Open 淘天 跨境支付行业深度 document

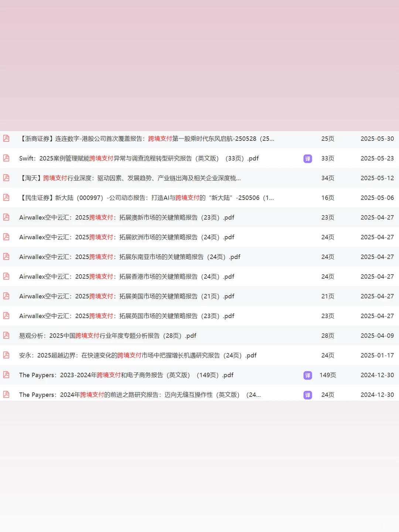pyautogui.click(x=130, y=178)
